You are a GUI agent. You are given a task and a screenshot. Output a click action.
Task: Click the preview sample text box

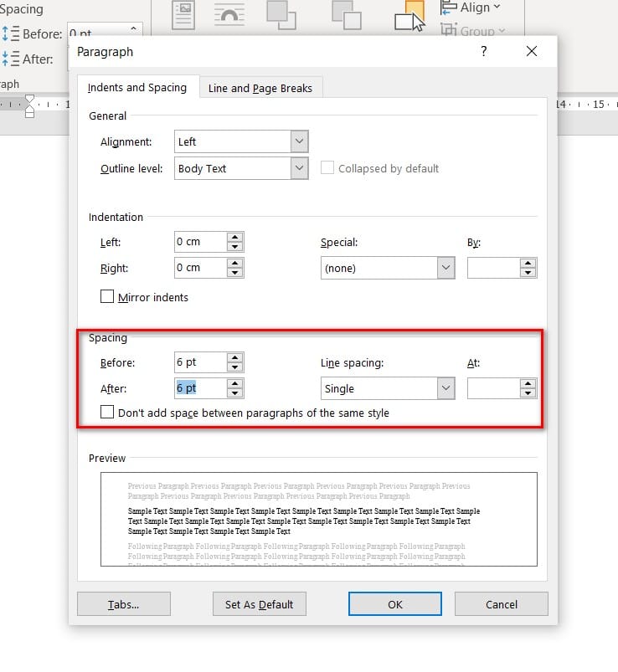(319, 520)
